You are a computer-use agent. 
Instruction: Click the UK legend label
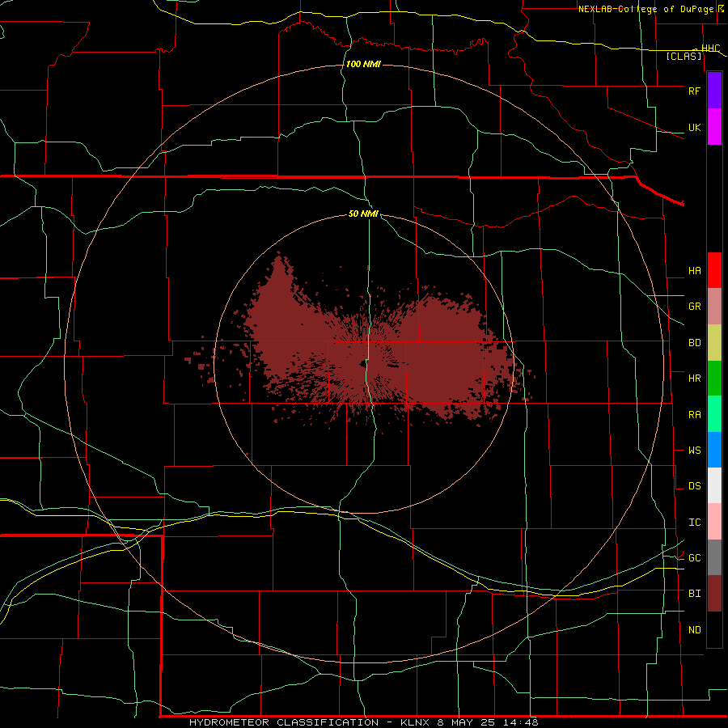[694, 127]
